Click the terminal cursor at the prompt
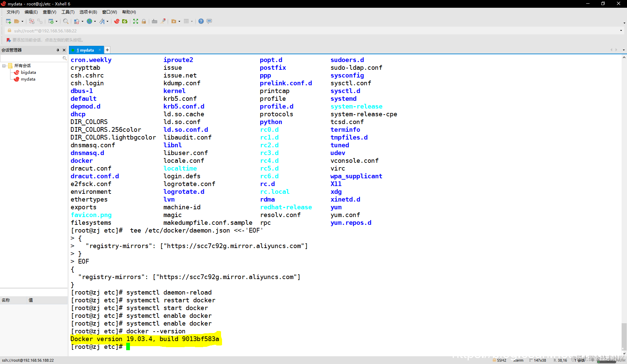Image resolution: width=627 pixels, height=364 pixels. pyautogui.click(x=128, y=347)
